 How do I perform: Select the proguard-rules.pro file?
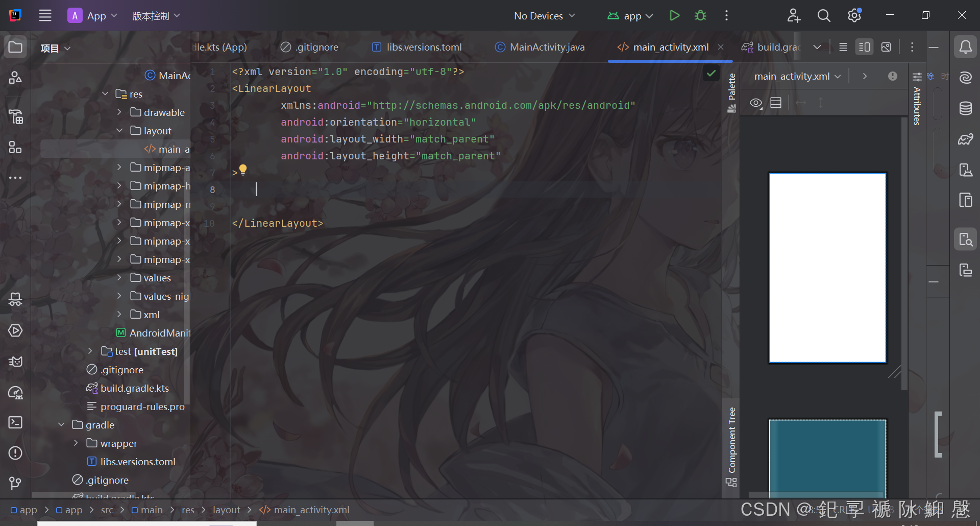pos(136,407)
